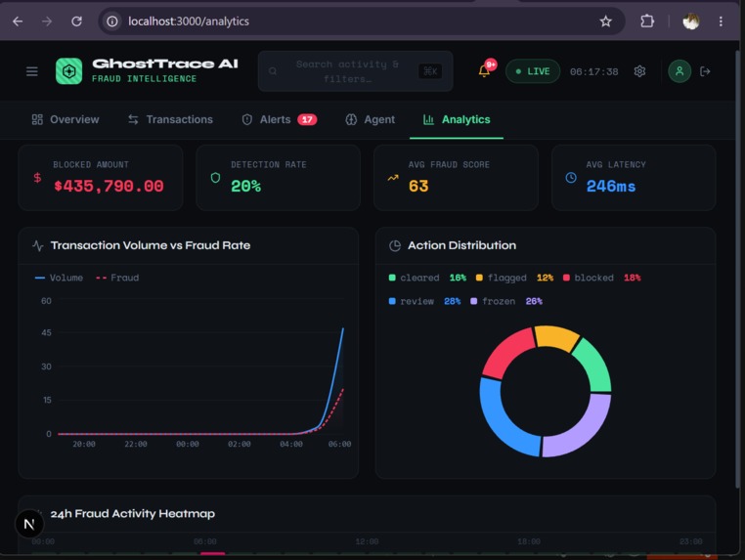Image resolution: width=745 pixels, height=560 pixels.
Task: Click the ⌘K shortcut badge
Action: [430, 71]
